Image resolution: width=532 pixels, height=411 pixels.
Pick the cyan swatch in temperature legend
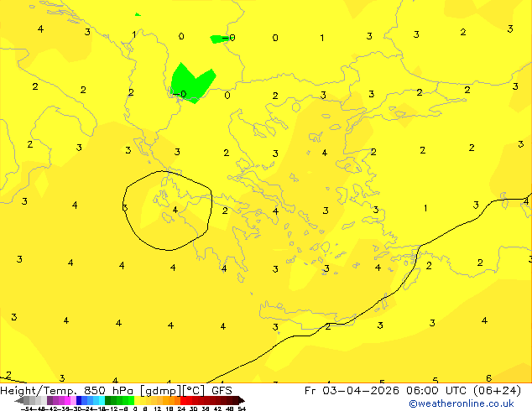(102, 401)
